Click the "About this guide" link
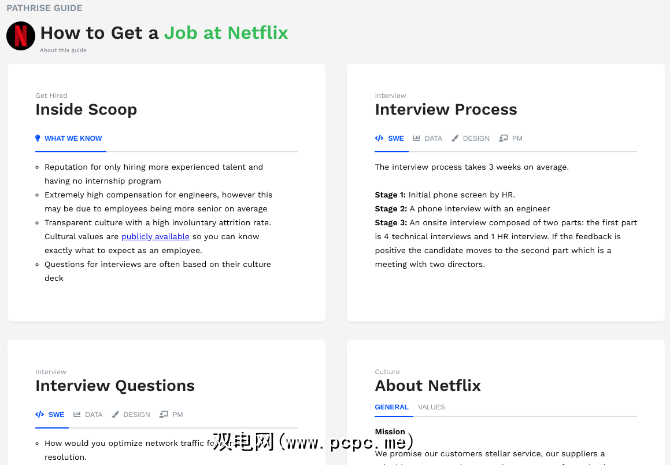 (x=62, y=49)
